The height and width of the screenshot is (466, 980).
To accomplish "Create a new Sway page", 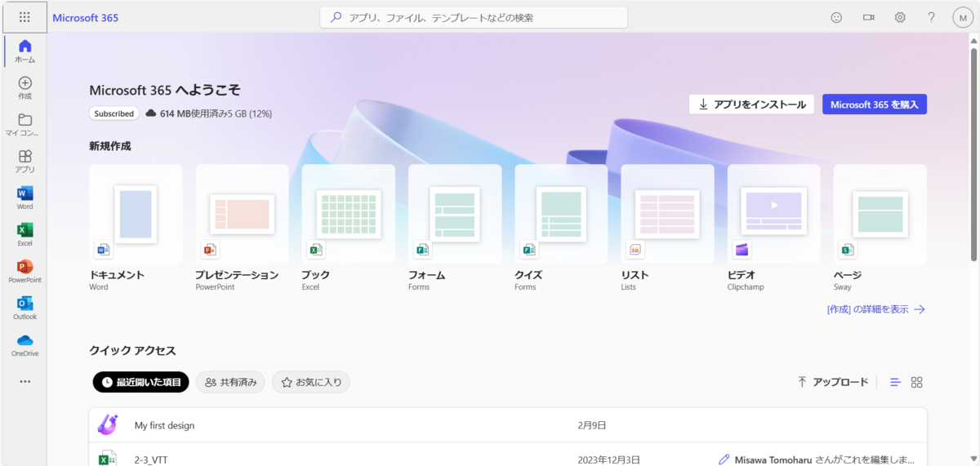I will [880, 229].
